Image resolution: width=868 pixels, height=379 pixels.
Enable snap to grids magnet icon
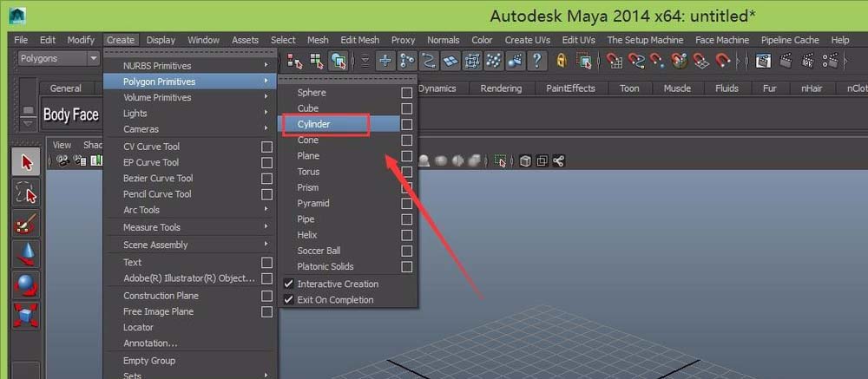point(614,61)
